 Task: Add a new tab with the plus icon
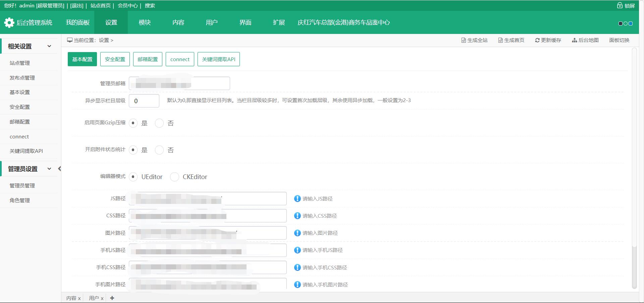coord(112,298)
